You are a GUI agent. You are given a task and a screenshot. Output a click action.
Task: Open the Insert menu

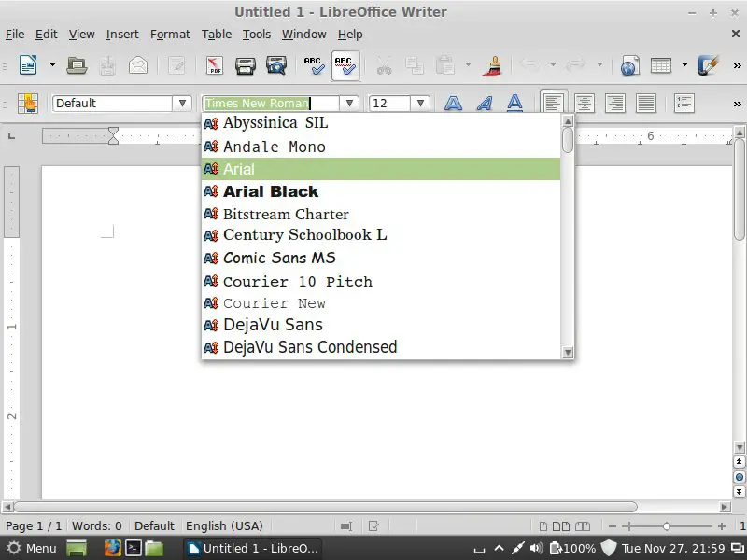point(122,35)
